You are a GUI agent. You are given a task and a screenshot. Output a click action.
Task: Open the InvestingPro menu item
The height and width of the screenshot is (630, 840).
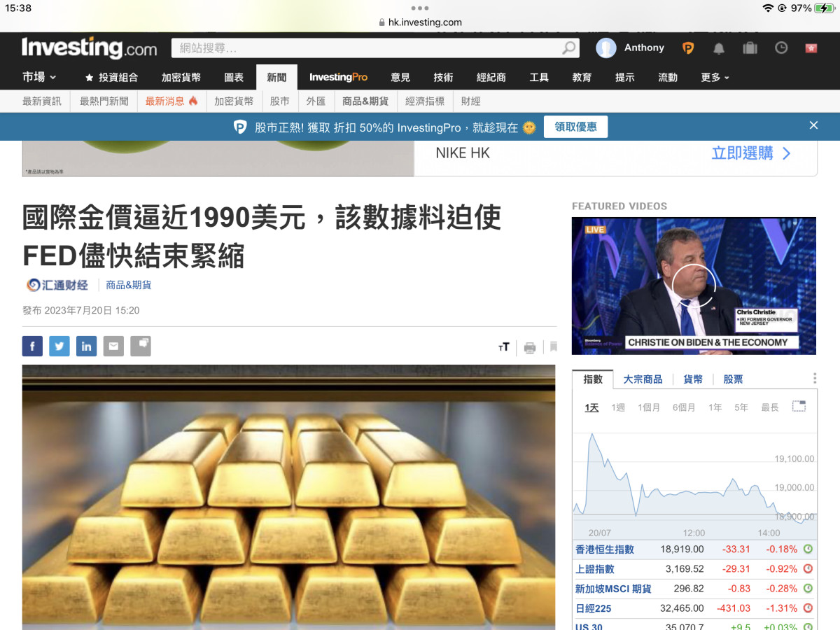click(x=338, y=78)
